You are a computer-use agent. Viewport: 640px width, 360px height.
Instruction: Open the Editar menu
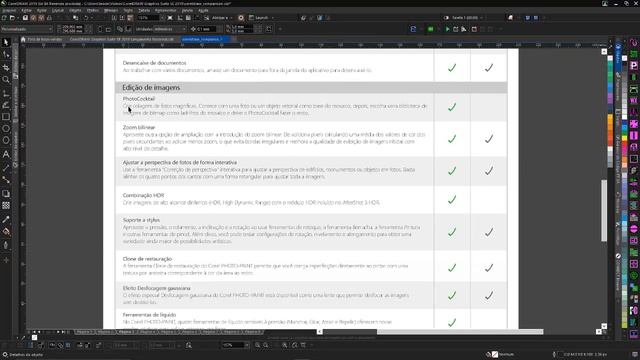click(26, 11)
